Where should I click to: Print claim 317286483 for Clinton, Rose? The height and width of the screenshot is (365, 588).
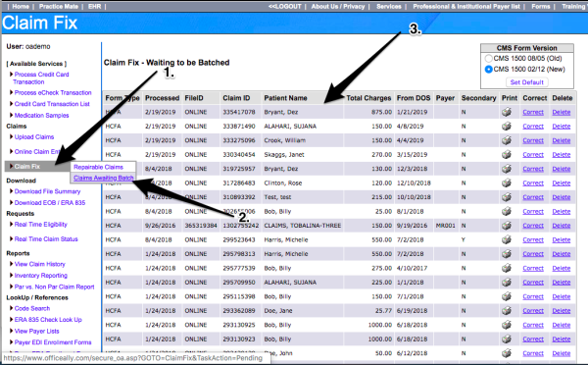pos(507,182)
